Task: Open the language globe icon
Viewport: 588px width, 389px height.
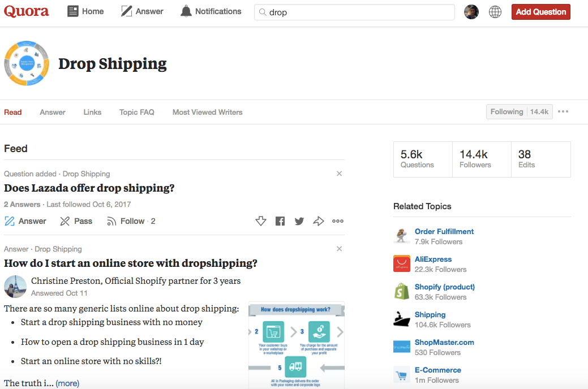Action: (495, 11)
